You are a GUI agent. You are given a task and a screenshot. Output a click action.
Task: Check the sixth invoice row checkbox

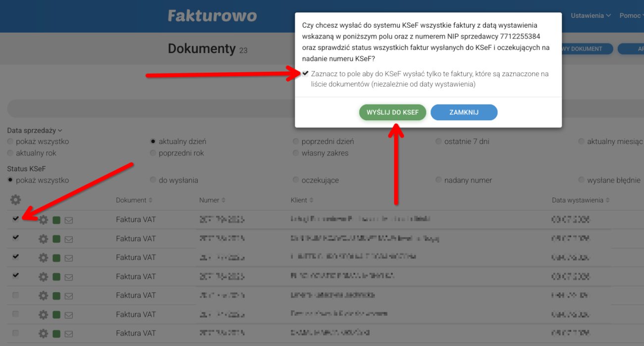pos(15,314)
